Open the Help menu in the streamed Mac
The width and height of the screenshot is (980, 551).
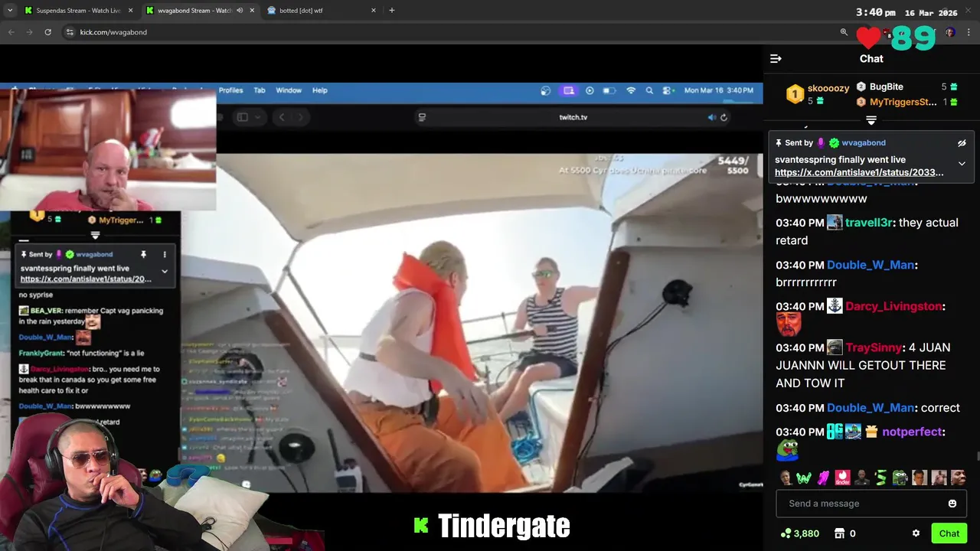click(320, 90)
